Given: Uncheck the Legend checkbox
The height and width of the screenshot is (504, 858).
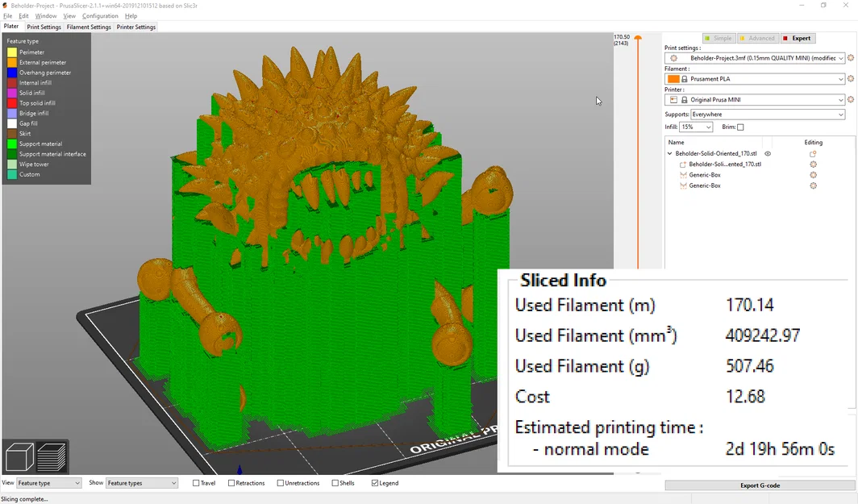Looking at the screenshot, I should click(375, 483).
